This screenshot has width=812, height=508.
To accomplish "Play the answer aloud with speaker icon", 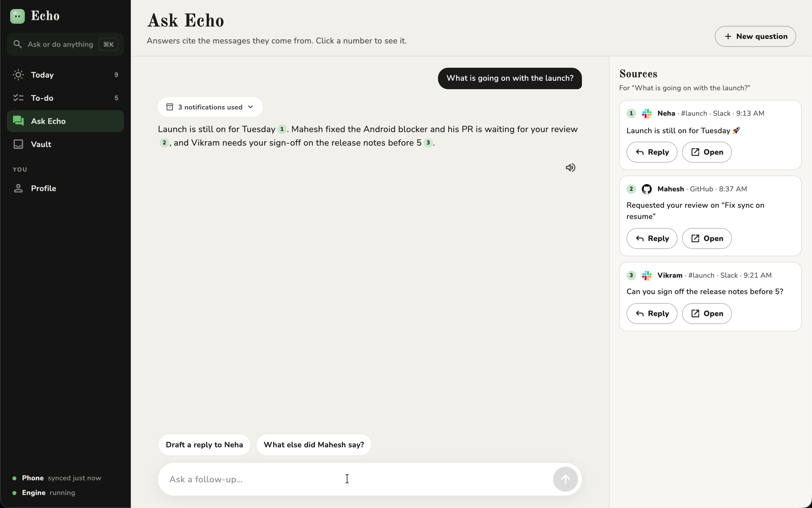I will 570,168.
